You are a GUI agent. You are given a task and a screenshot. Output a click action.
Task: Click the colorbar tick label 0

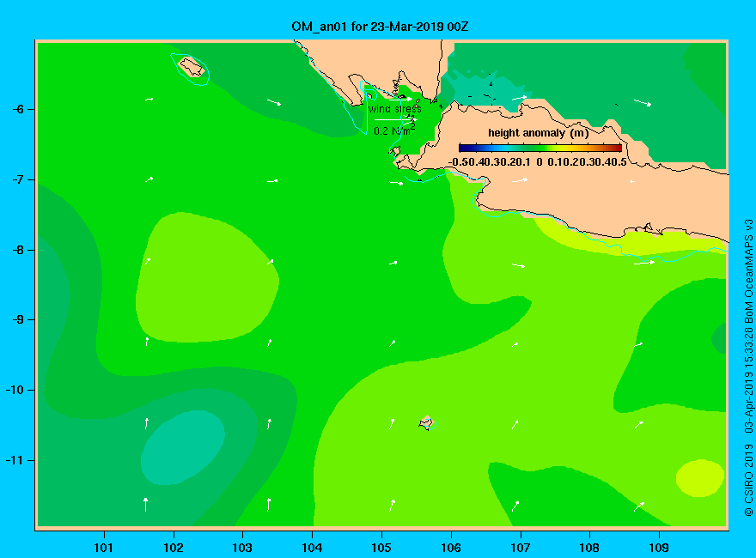[x=539, y=162]
